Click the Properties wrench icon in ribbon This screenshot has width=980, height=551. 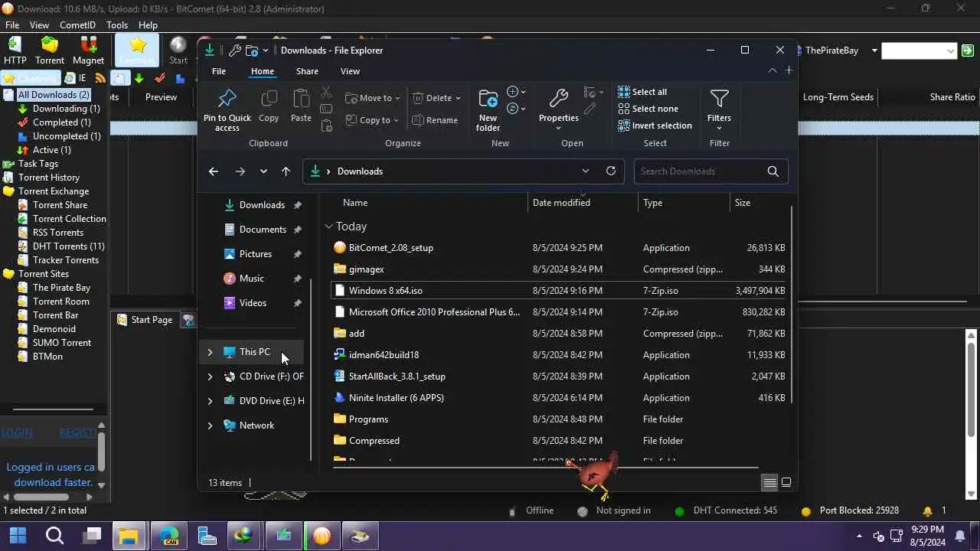559,109
